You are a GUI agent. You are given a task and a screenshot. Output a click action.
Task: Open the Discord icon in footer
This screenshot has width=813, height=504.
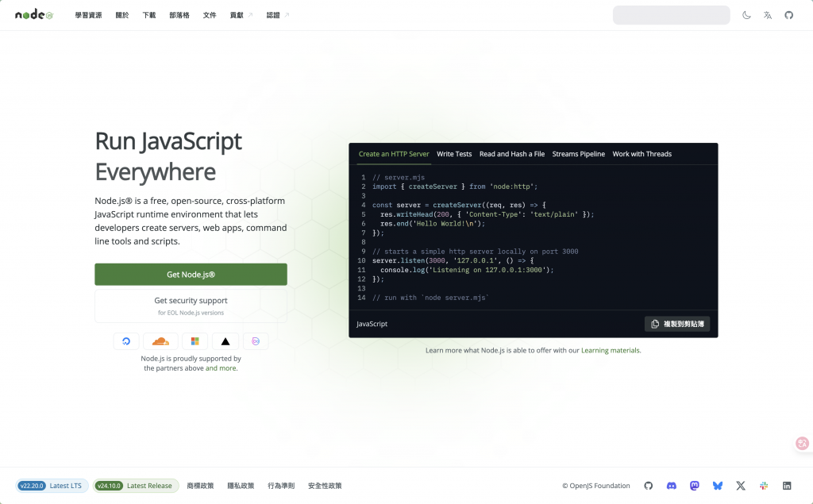672,486
